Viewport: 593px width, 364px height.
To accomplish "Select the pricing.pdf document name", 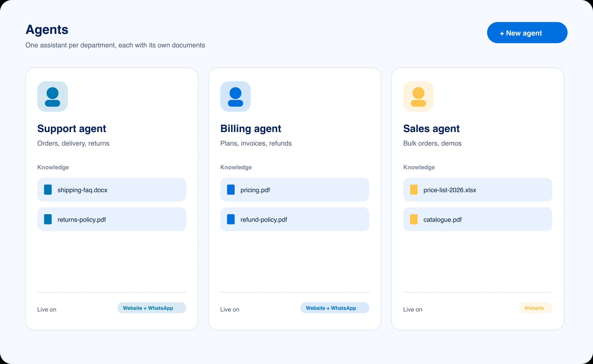I will [x=255, y=190].
